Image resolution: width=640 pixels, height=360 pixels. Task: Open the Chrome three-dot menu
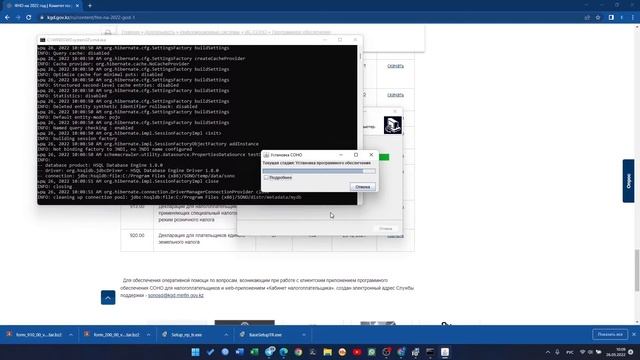pos(633,18)
